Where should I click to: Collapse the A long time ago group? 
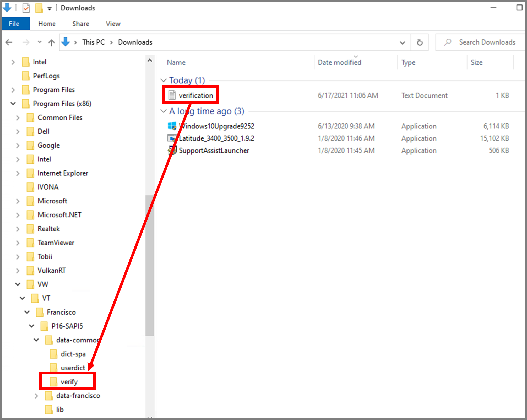pyautogui.click(x=164, y=111)
